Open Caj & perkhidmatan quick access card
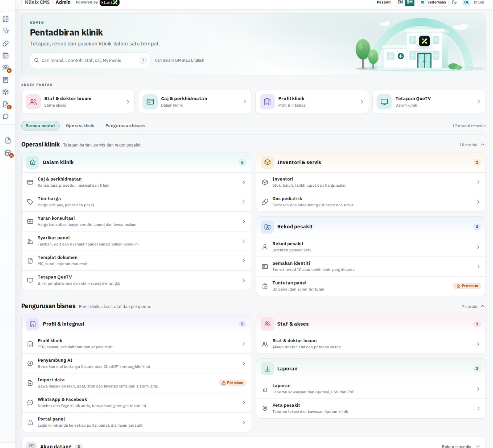The width and height of the screenshot is (493, 448). click(x=195, y=102)
